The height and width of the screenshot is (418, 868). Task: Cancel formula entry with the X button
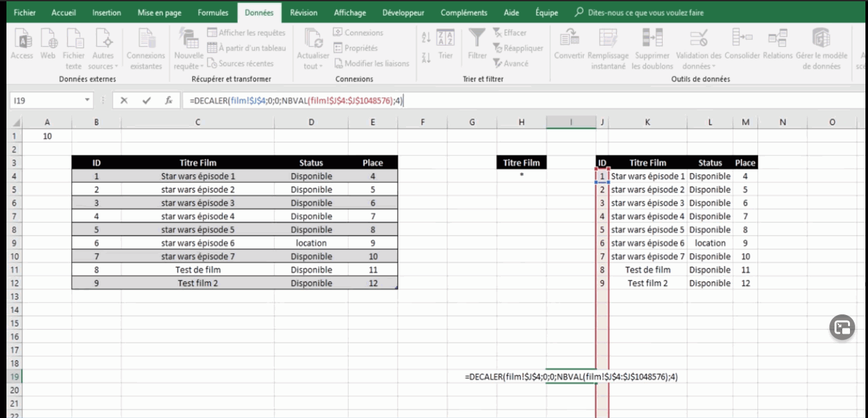pos(124,100)
